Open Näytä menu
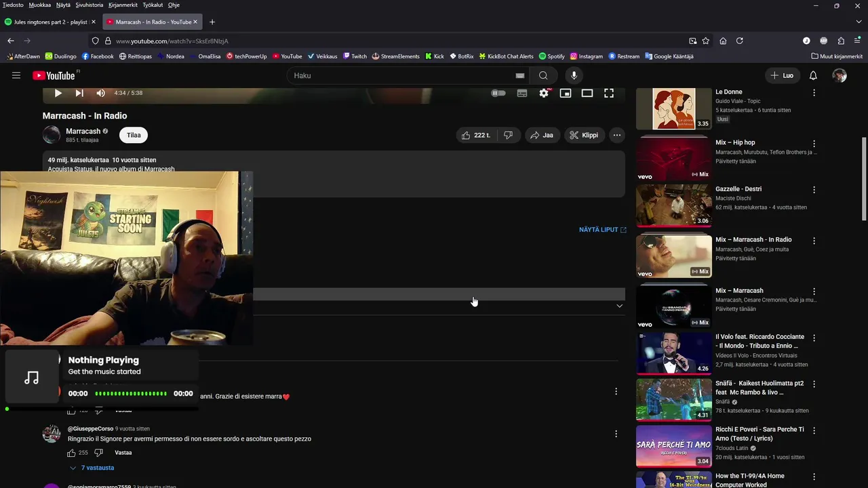868x488 pixels. [63, 5]
